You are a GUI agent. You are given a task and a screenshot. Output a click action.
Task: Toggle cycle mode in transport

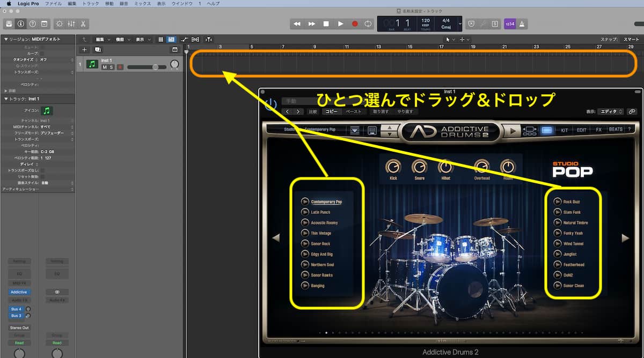point(368,24)
